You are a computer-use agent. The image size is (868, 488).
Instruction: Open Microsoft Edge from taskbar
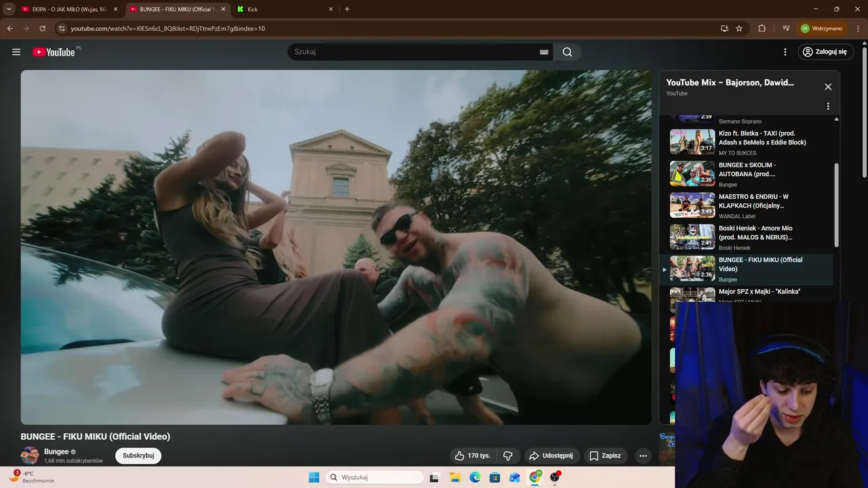tap(475, 477)
